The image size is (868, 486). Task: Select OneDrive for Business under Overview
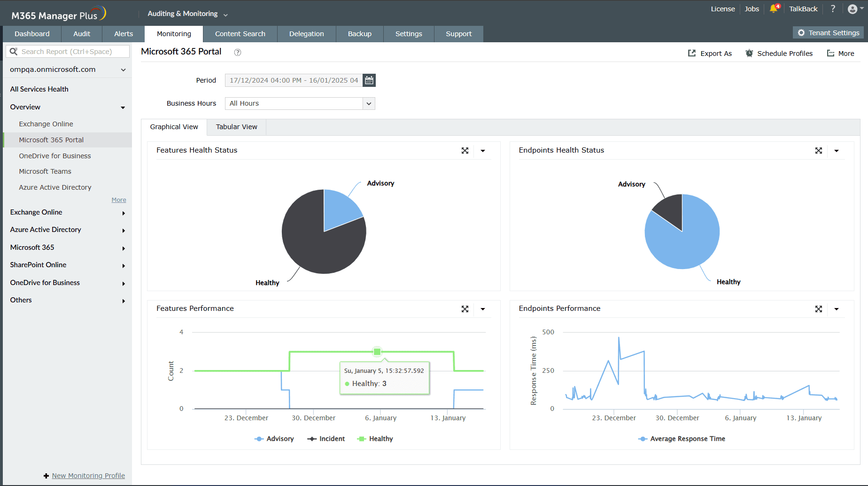click(55, 156)
